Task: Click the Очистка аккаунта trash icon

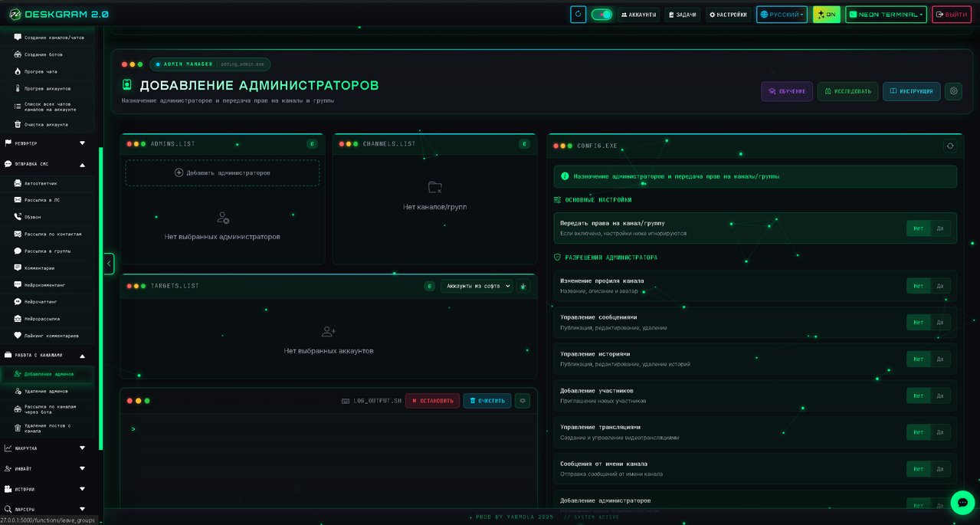Action: (x=18, y=124)
